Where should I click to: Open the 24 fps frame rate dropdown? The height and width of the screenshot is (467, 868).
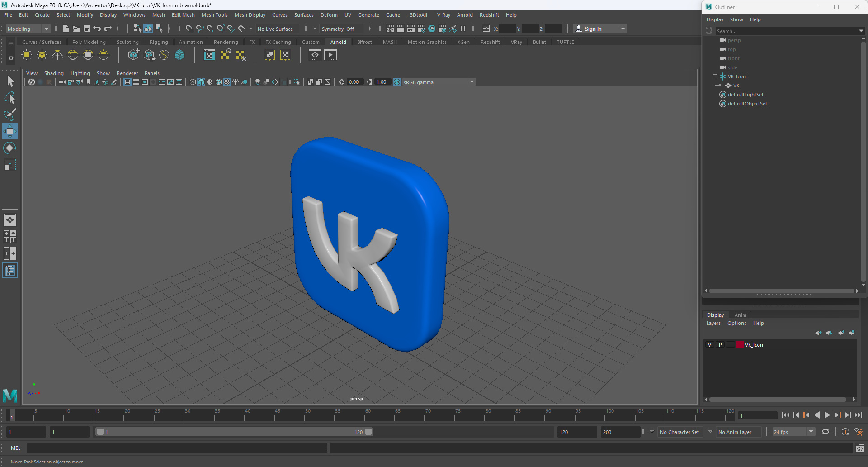(793, 432)
